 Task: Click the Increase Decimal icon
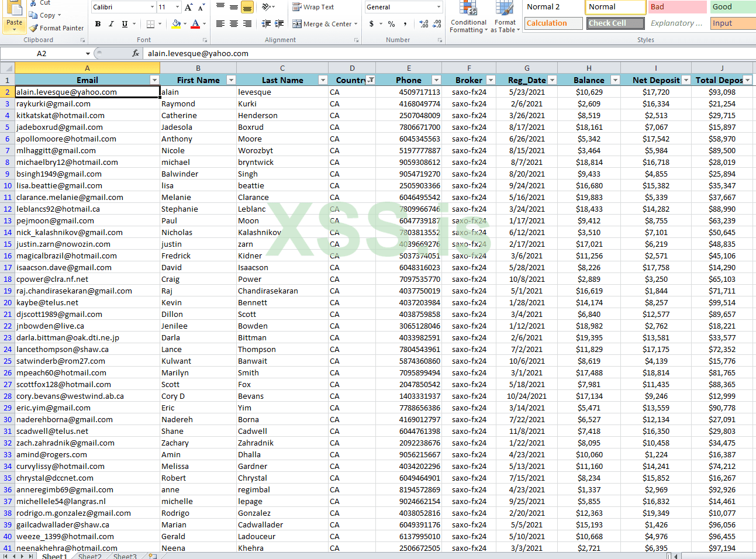tap(424, 24)
